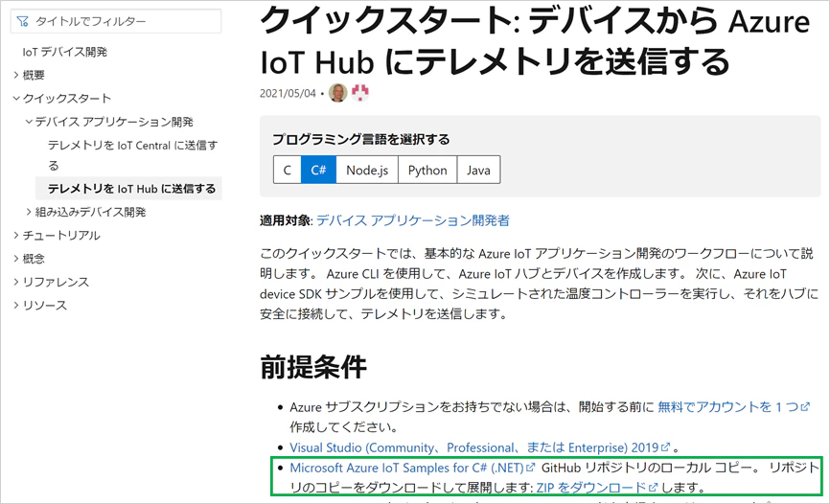Collapse the クイックスタート section chevron
This screenshot has width=830, height=504.
(16, 99)
